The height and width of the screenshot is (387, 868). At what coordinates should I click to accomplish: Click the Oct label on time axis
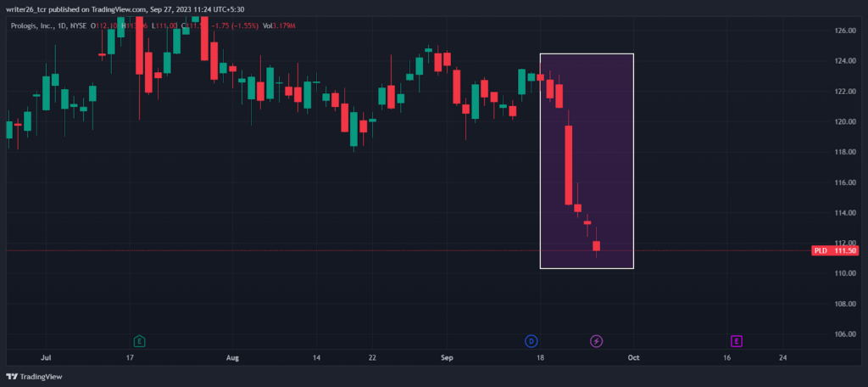633,358
